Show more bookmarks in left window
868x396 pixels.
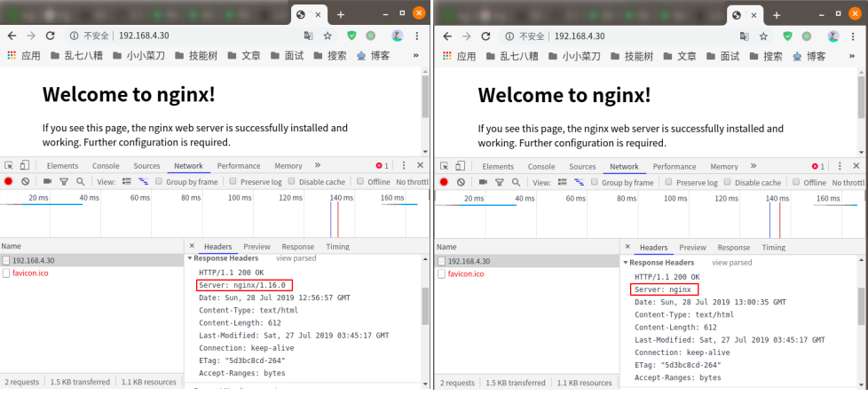(416, 55)
